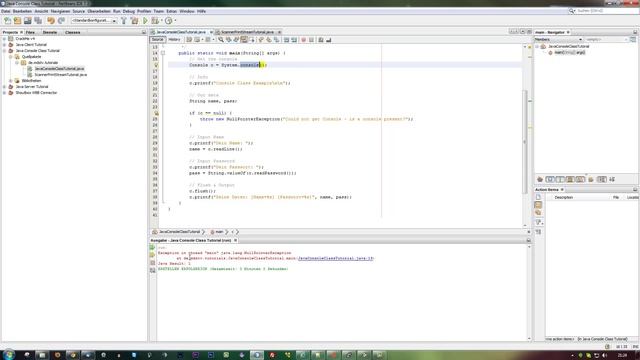
Task: Expand the CrackMe v4 project node
Action: click(4, 39)
